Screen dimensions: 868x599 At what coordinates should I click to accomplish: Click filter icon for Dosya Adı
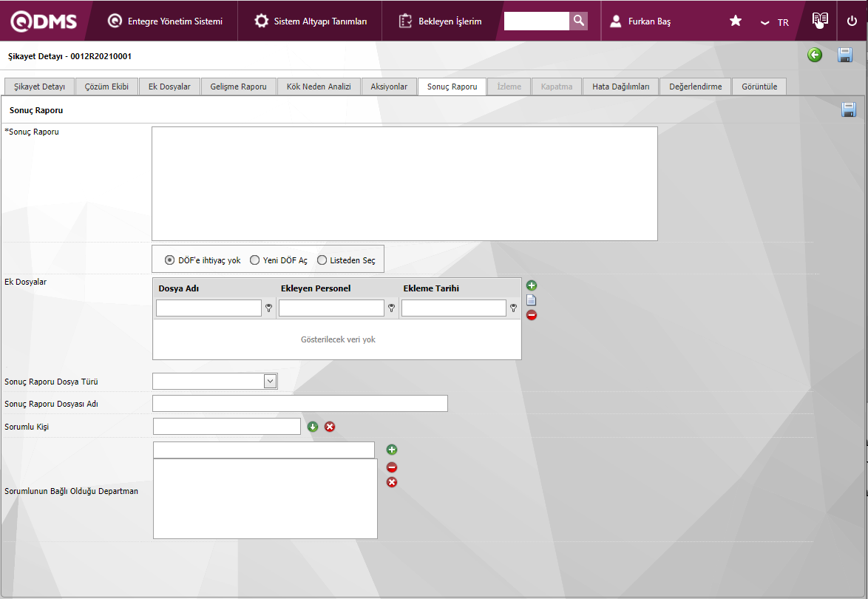pos(268,308)
